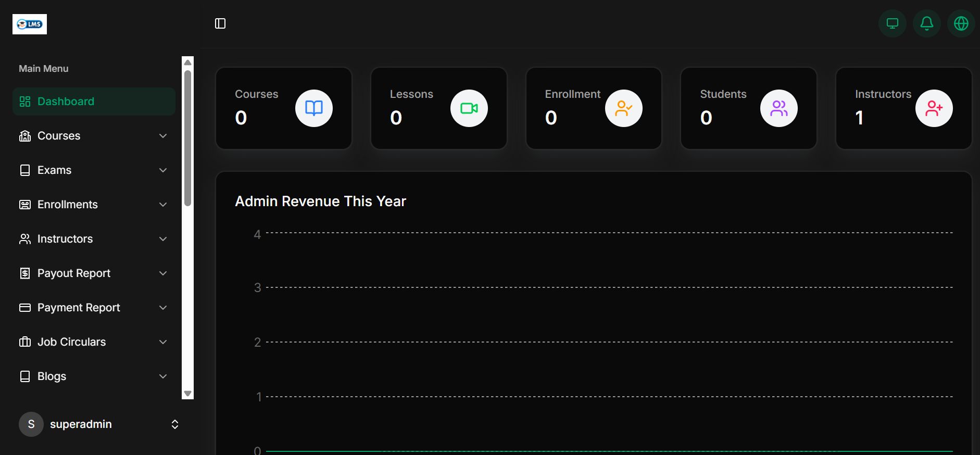Select Instructors in the main menu
The width and height of the screenshot is (980, 455).
(x=94, y=239)
